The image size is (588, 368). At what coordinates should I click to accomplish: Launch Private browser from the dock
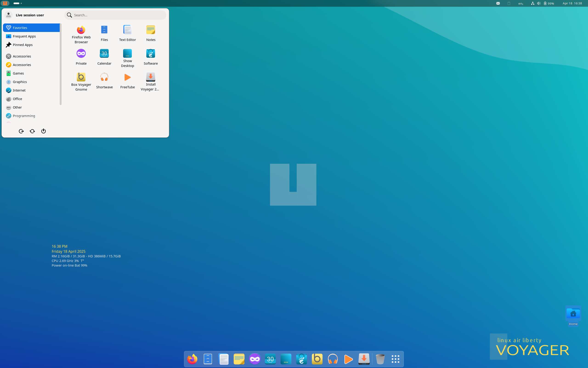click(x=255, y=359)
